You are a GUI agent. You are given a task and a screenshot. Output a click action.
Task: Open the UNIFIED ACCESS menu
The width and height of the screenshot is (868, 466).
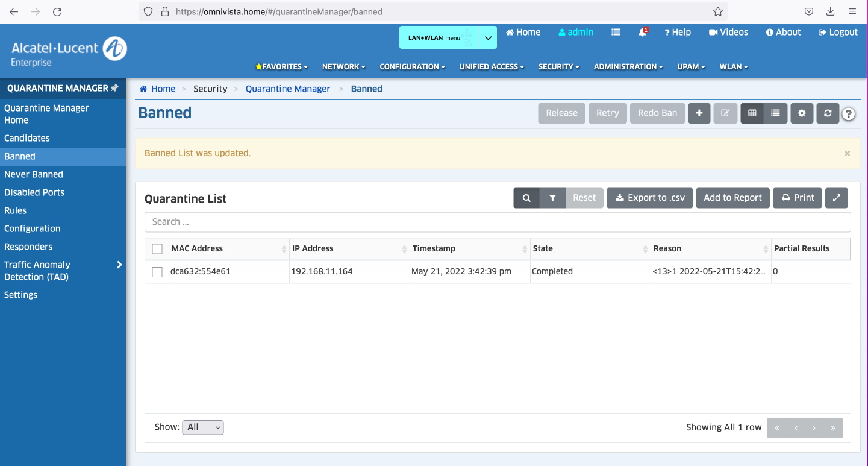click(x=492, y=67)
